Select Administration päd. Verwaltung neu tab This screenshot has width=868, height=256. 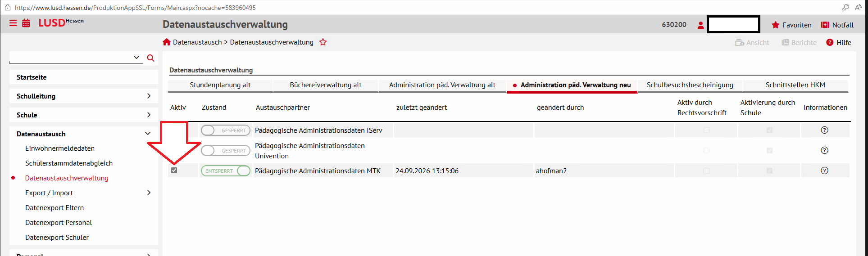coord(572,85)
